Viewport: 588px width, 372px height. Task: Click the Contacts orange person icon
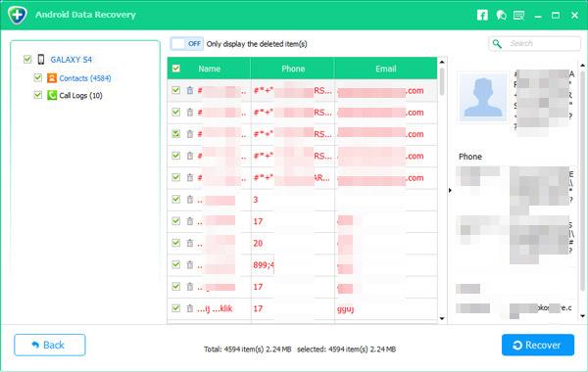52,78
